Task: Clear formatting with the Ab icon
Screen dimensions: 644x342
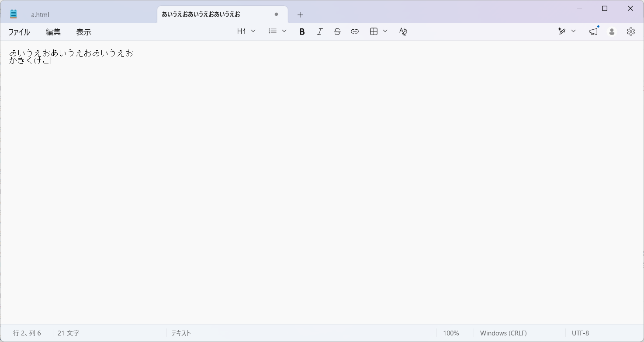Action: [x=403, y=31]
